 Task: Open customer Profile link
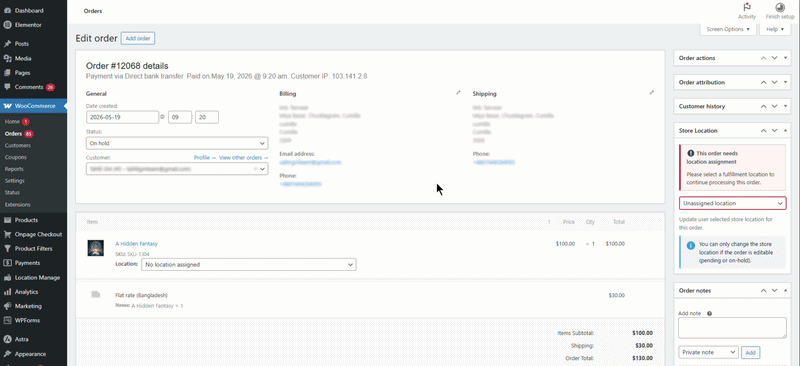click(x=205, y=158)
